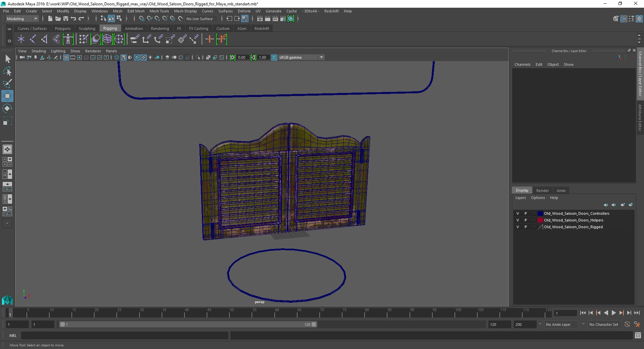Open layer editor Options menu
This screenshot has height=349, width=644.
tap(538, 198)
